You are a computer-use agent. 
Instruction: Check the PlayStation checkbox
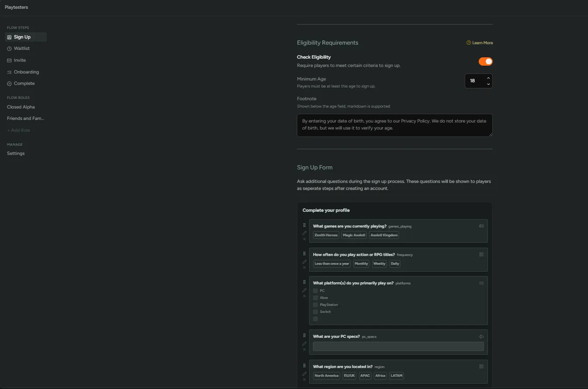tap(315, 305)
